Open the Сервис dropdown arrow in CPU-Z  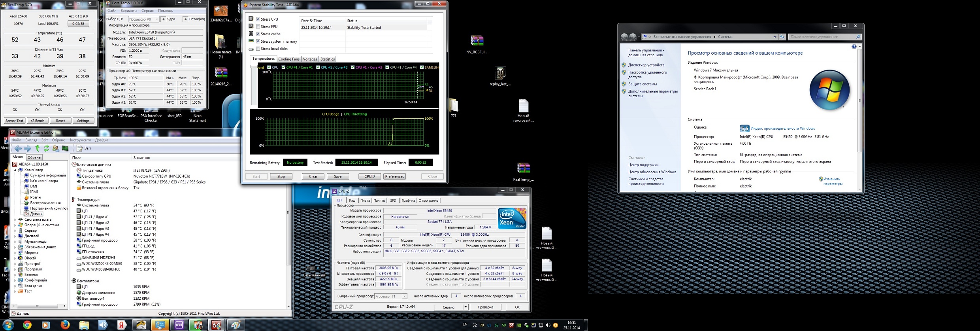(465, 307)
